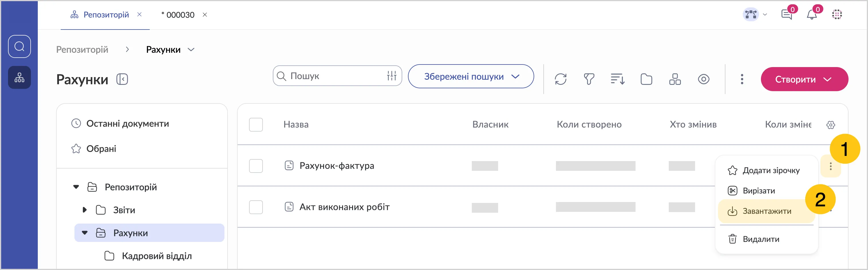
Task: Expand the Збережені пошуки dropdown
Action: pyautogui.click(x=471, y=77)
